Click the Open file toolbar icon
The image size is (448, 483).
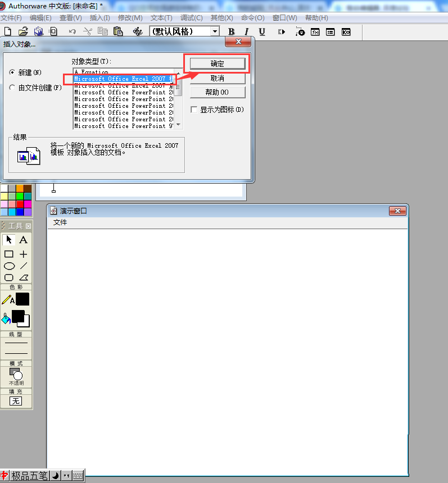[23, 31]
